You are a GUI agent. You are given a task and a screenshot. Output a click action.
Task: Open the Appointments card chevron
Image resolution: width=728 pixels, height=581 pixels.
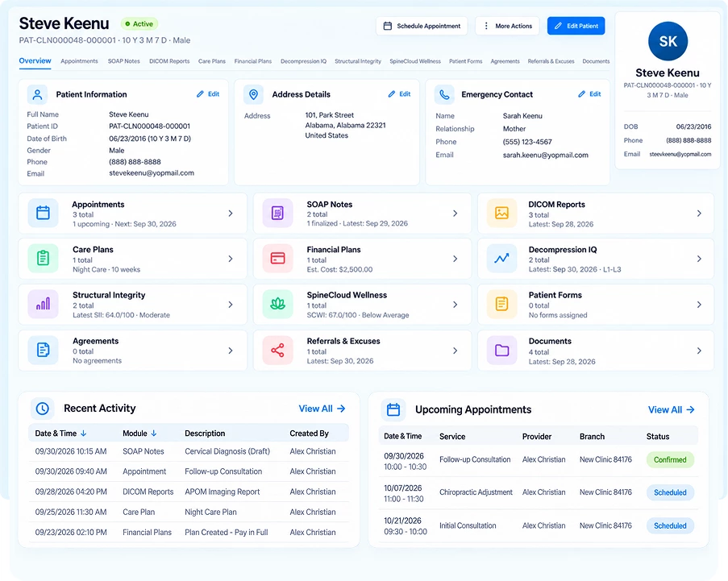click(x=231, y=214)
